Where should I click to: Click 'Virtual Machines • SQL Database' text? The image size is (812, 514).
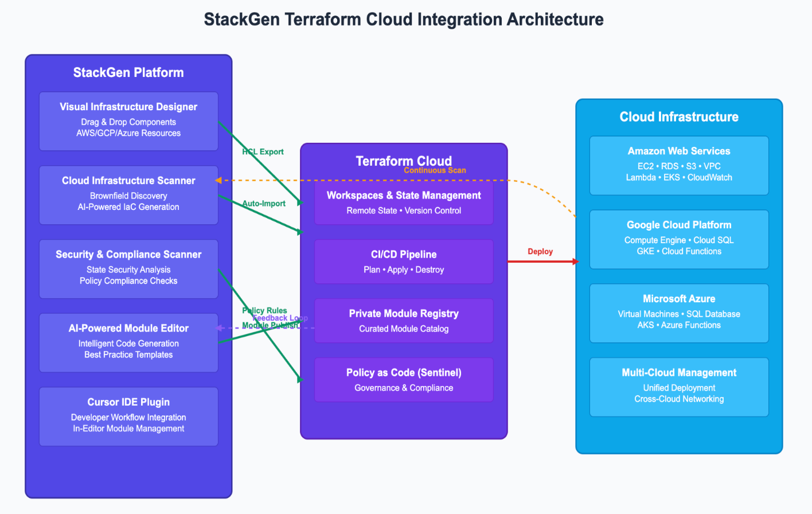click(679, 314)
